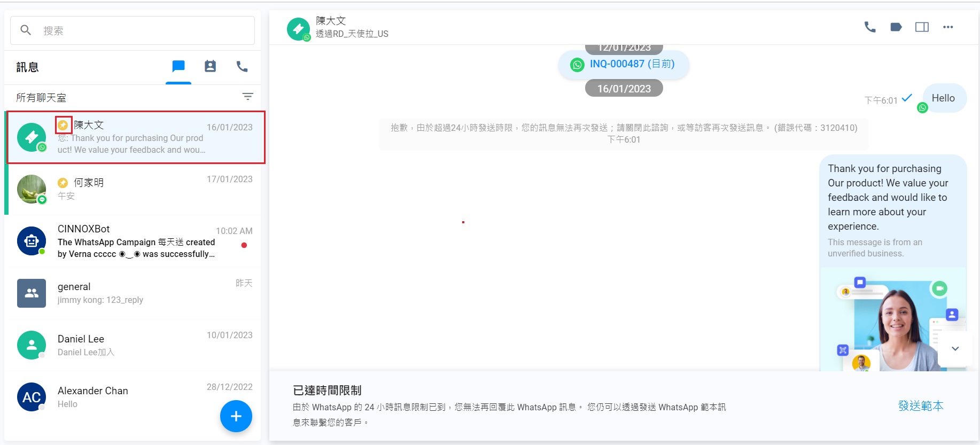This screenshot has height=445, width=980.
Task: Click the magnifier search icon
Action: coord(26,30)
